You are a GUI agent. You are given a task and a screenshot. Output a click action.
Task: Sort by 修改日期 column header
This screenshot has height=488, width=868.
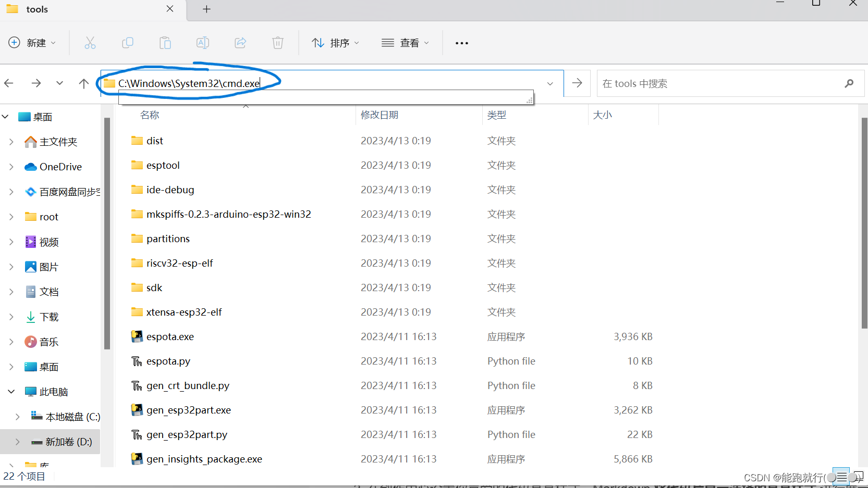coord(380,115)
